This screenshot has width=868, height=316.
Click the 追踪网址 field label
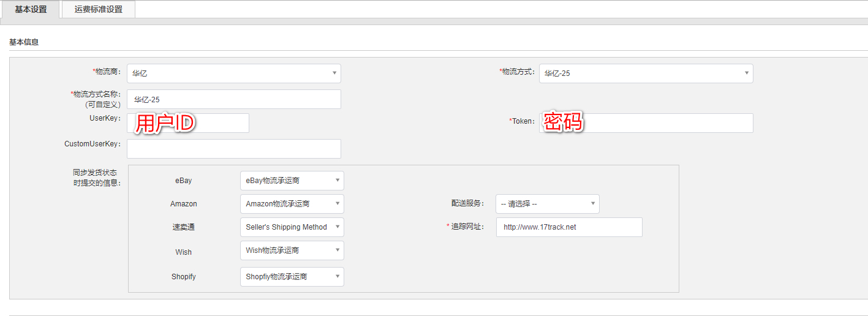click(467, 227)
